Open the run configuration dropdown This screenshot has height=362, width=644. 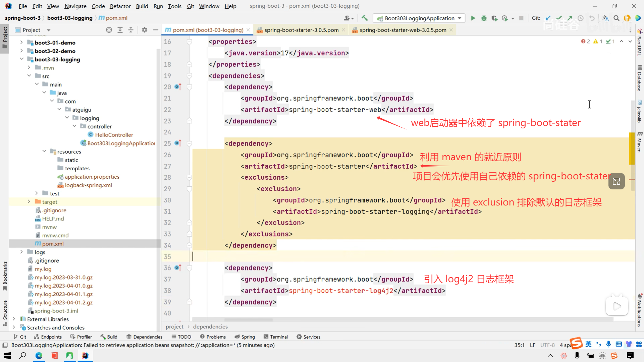460,18
